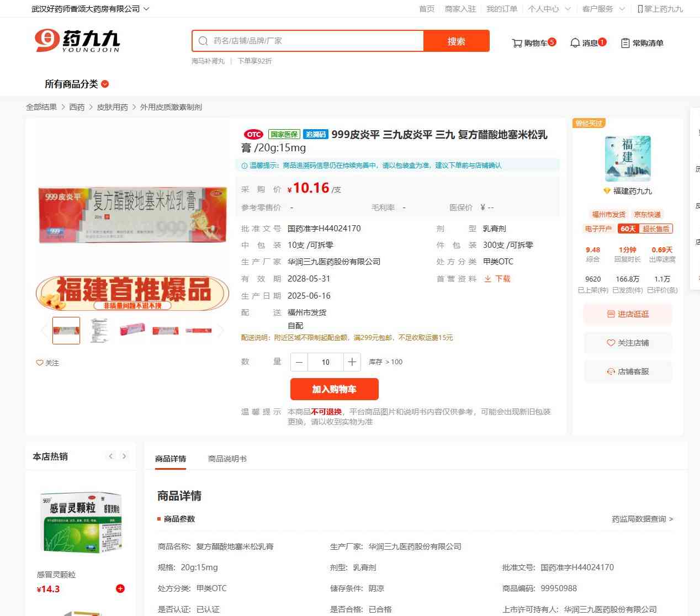This screenshot has width=700, height=616.
Task: Click the 店铺客服 headset button
Action: click(x=628, y=371)
